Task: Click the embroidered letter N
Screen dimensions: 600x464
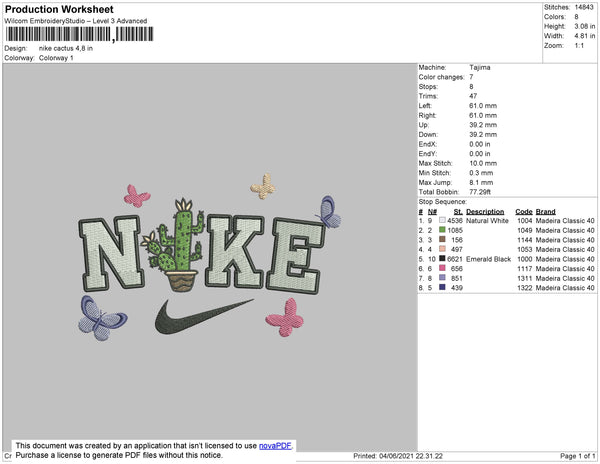Action: click(109, 252)
